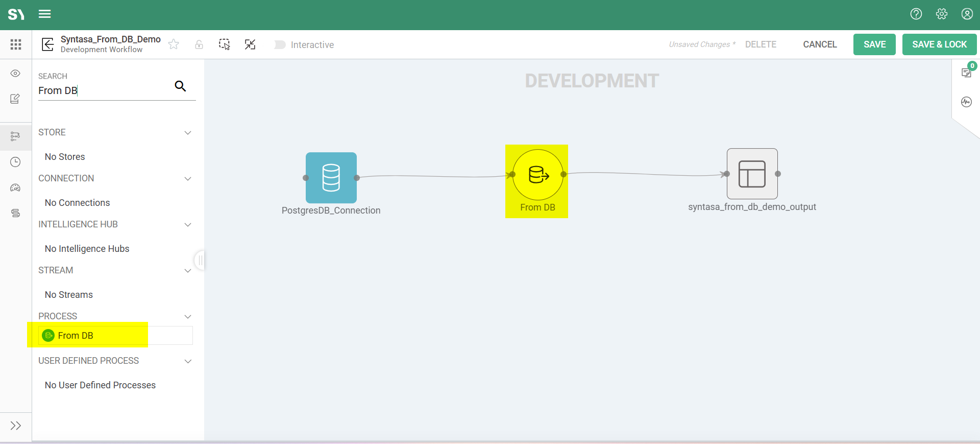Screen dimensions: 980x444
Task: Toggle the lock icon in toolbar
Action: point(199,44)
